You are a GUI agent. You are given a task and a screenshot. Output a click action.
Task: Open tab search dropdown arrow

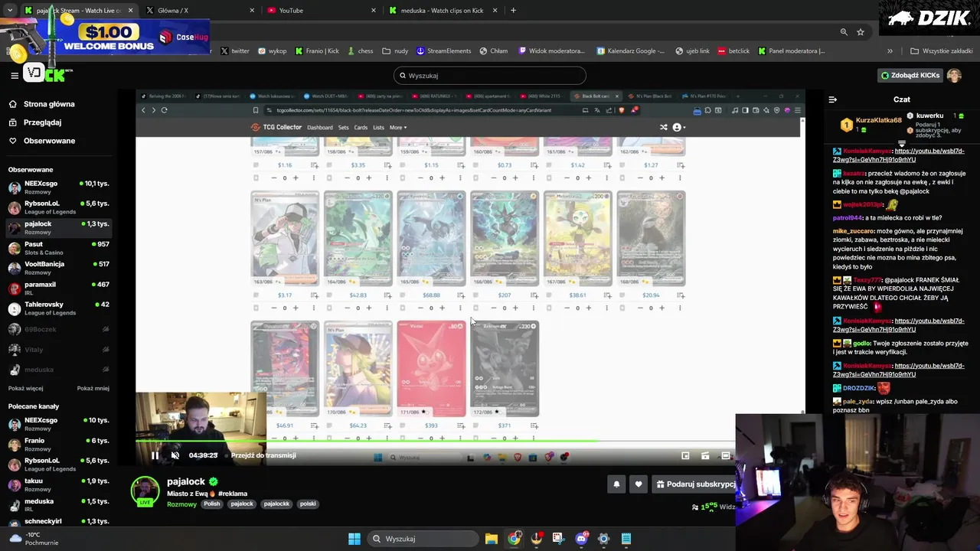click(x=9, y=11)
